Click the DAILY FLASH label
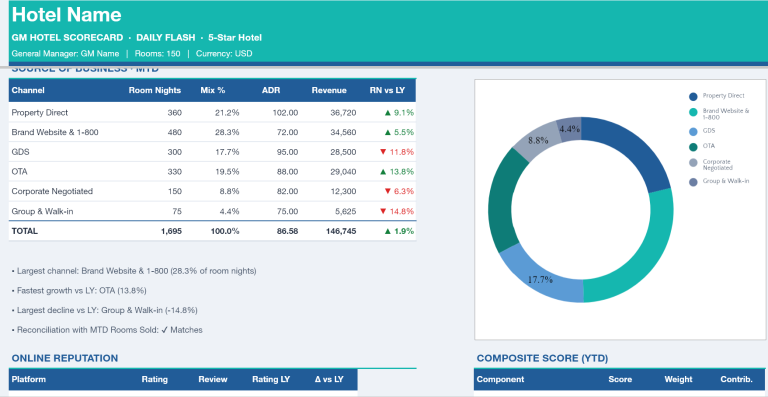Image resolution: width=768 pixels, height=397 pixels. pyautogui.click(x=166, y=38)
